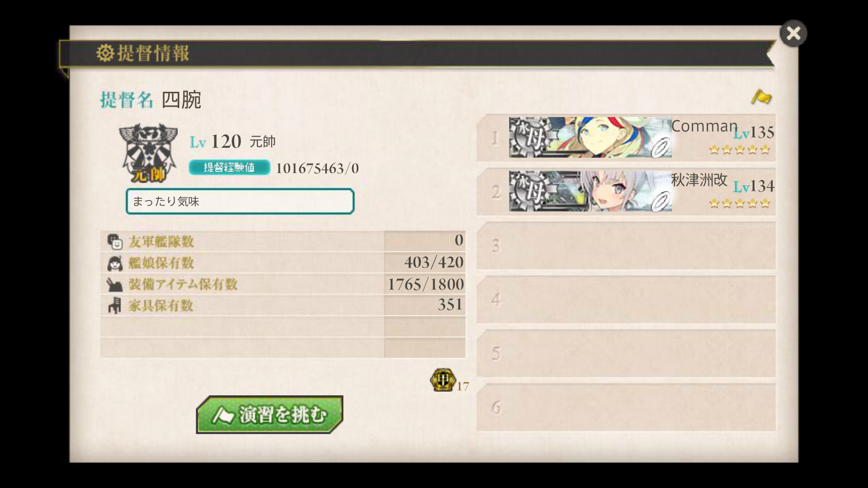This screenshot has height=488, width=868.
Task: Click the 家具保有数 chair icon
Action: [x=114, y=305]
